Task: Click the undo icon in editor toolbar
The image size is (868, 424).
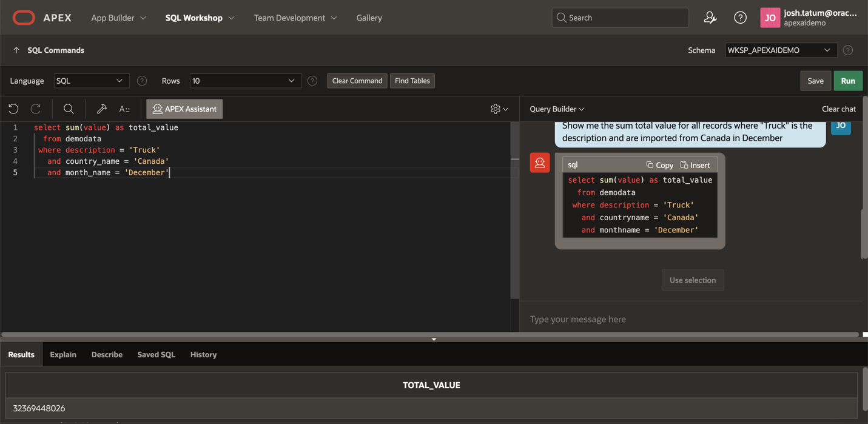Action: pos(13,109)
